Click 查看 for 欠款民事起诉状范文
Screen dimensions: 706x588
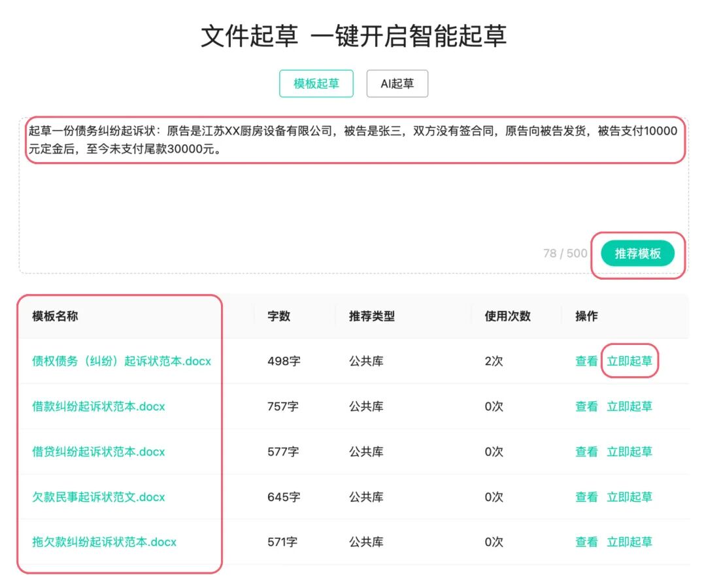(x=585, y=497)
